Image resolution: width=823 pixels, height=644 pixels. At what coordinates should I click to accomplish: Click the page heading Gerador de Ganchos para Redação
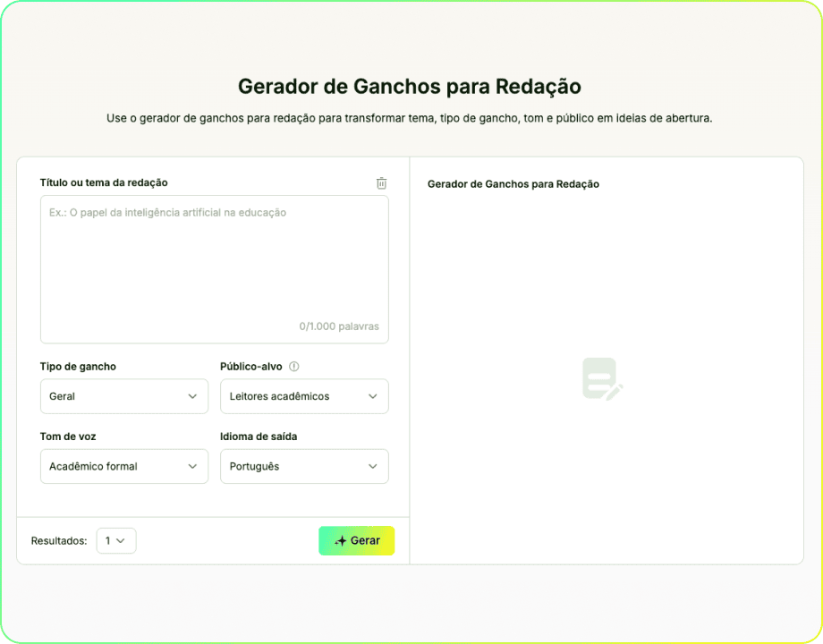(x=410, y=87)
